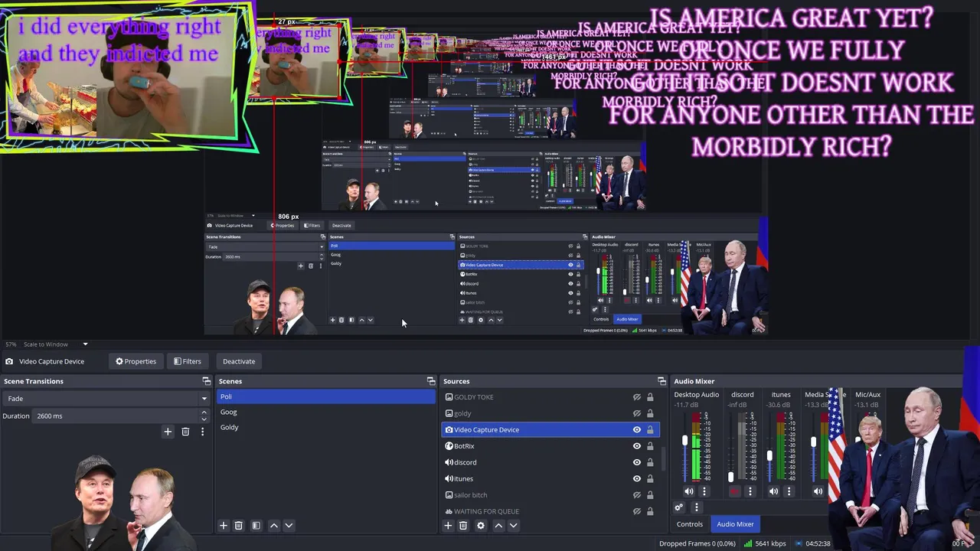Open Filters for the selected source

point(187,361)
